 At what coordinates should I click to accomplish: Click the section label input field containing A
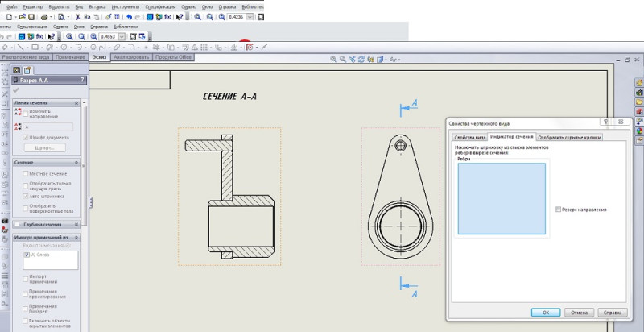(x=48, y=127)
